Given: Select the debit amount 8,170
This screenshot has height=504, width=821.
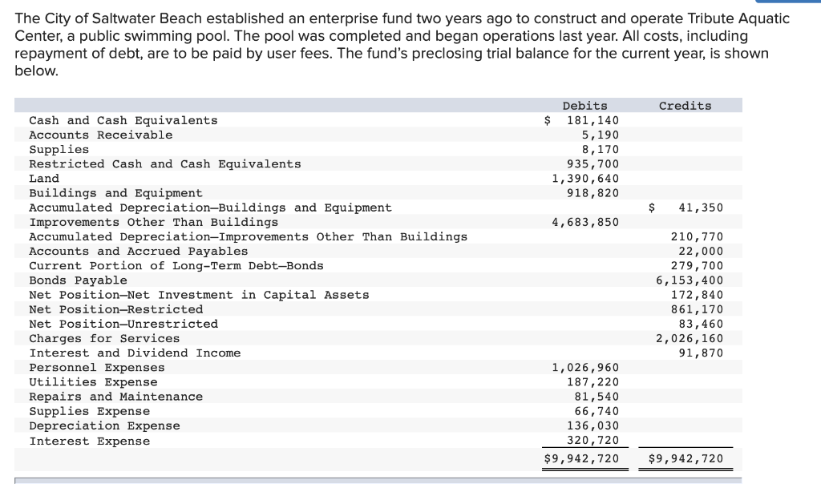Looking at the screenshot, I should 600,150.
